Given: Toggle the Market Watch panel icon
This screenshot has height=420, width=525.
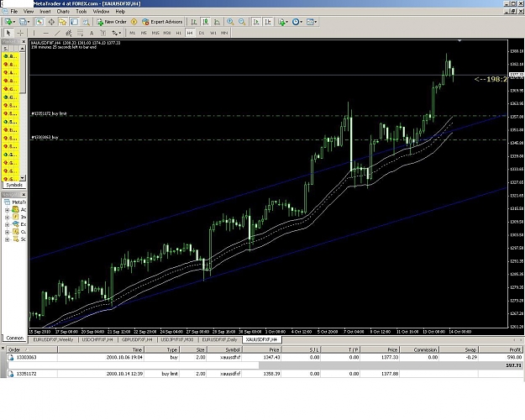Looking at the screenshot, I should (x=39, y=22).
